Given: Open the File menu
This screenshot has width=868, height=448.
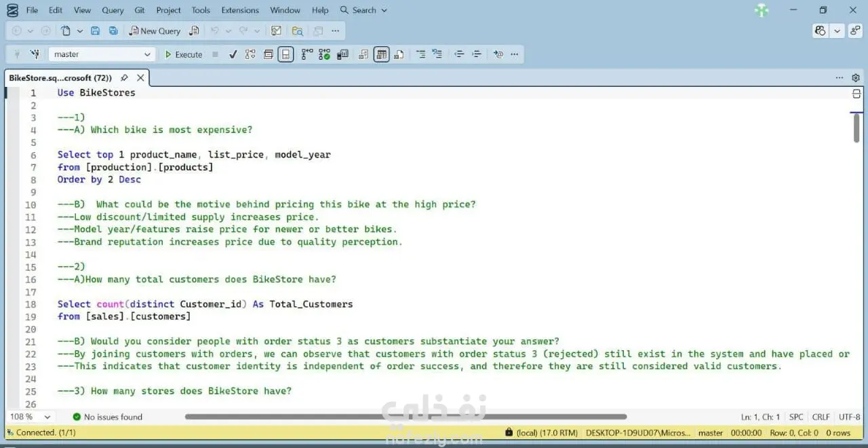Looking at the screenshot, I should click(32, 10).
